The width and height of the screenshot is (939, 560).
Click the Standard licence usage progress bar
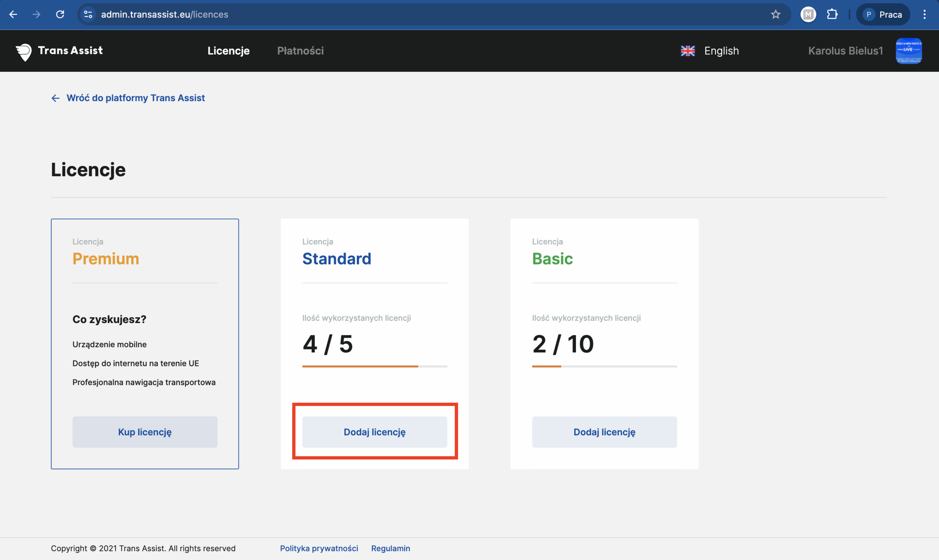coord(374,366)
